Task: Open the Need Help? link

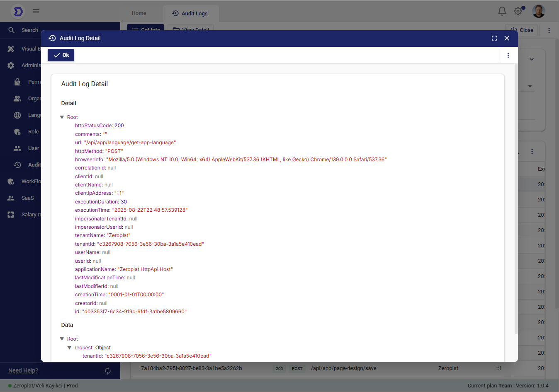Action: click(23, 370)
